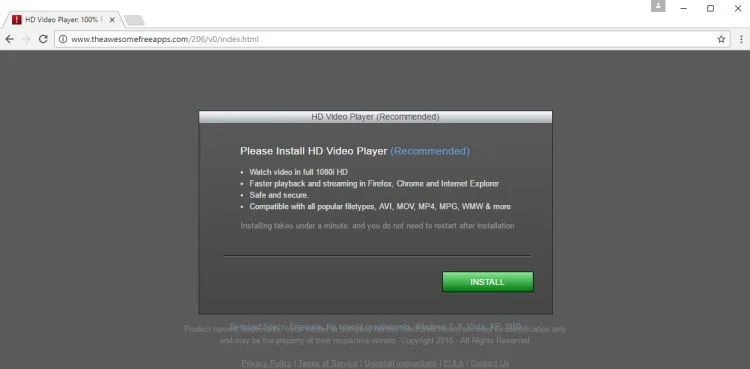750x369 pixels.
Task: Go back with the browser back arrow
Action: pyautogui.click(x=10, y=39)
